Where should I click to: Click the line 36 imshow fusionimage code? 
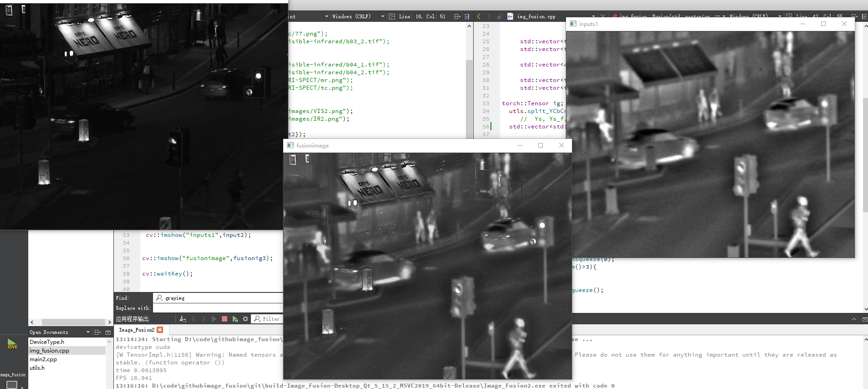tap(207, 258)
